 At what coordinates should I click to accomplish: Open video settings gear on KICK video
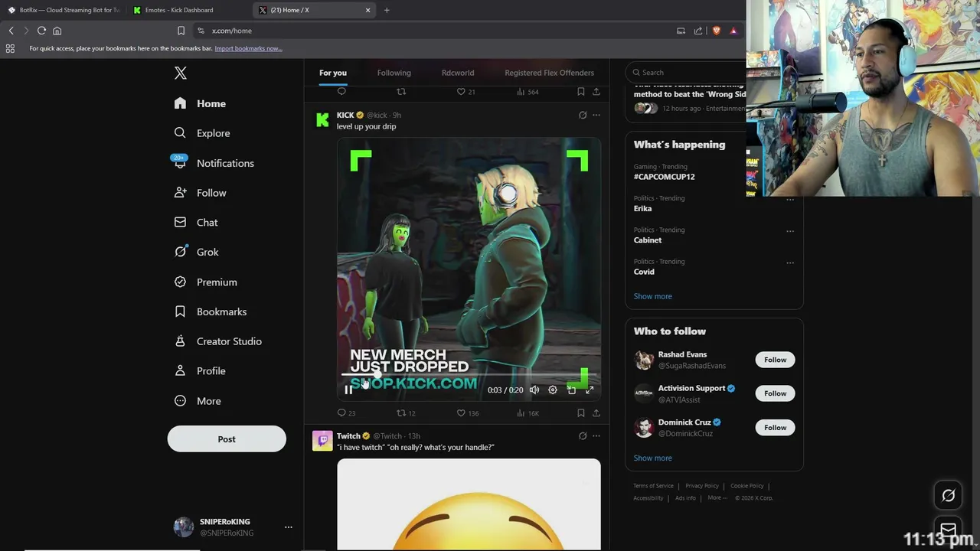point(553,390)
